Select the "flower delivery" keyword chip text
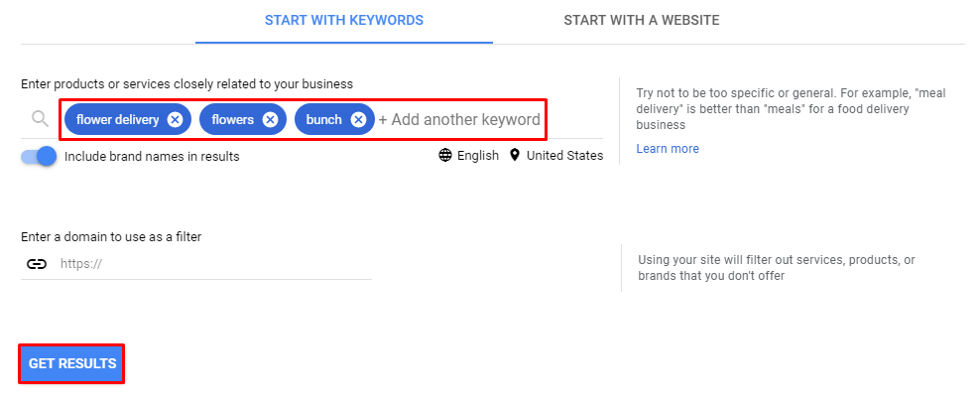 click(x=117, y=119)
